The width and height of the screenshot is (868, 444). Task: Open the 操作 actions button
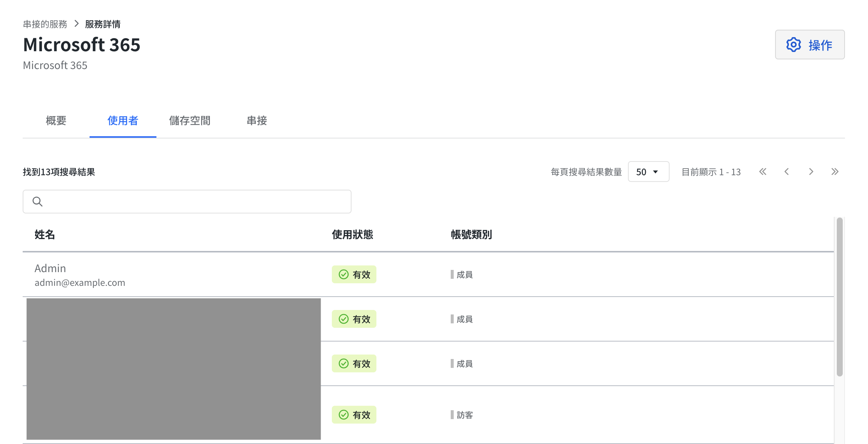click(x=810, y=45)
